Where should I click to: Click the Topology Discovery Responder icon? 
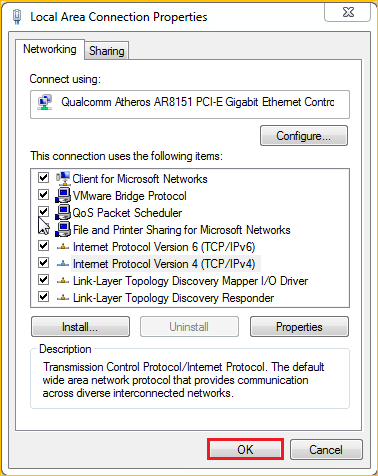(63, 298)
